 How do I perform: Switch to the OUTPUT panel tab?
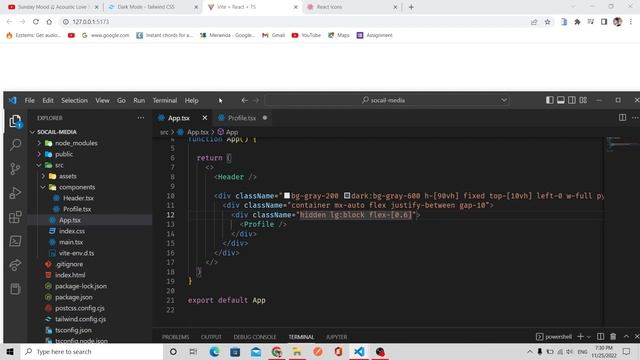pos(211,337)
